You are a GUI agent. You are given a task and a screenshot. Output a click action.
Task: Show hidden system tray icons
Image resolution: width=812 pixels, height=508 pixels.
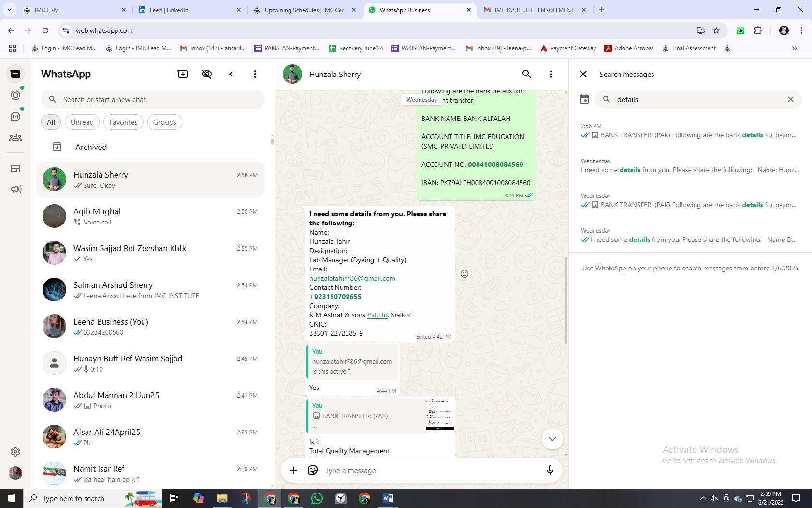coord(703,498)
